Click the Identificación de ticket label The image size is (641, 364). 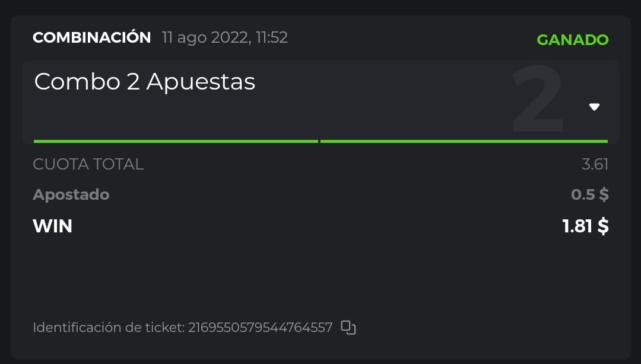(x=109, y=327)
